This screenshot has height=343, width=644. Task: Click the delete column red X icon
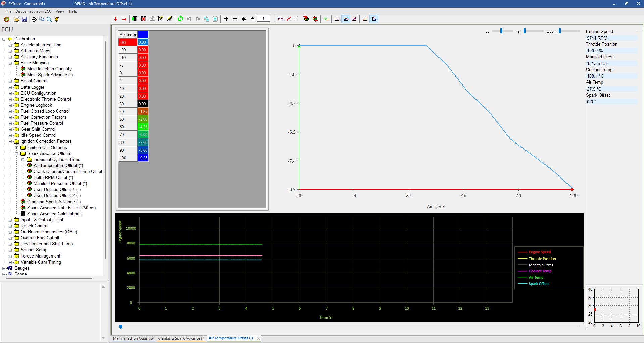pos(144,19)
